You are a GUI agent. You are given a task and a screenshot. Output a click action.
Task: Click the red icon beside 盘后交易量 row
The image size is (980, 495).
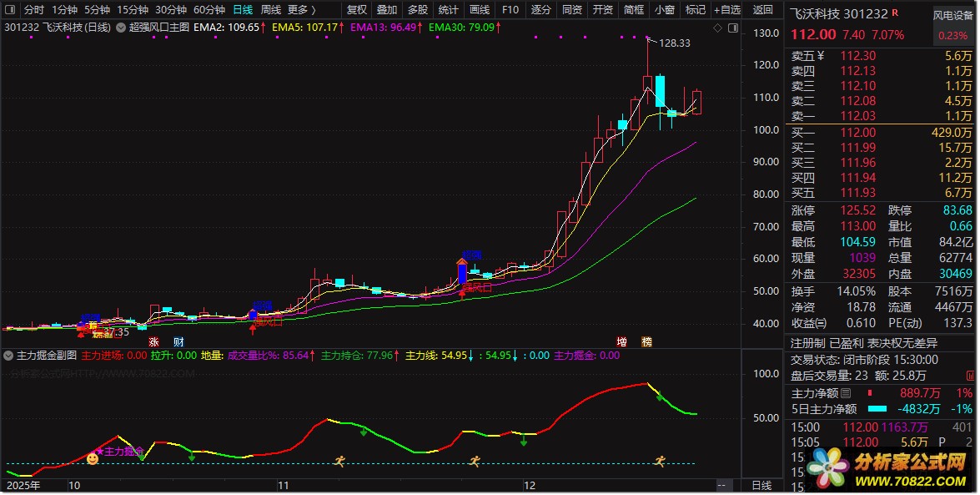tap(970, 376)
